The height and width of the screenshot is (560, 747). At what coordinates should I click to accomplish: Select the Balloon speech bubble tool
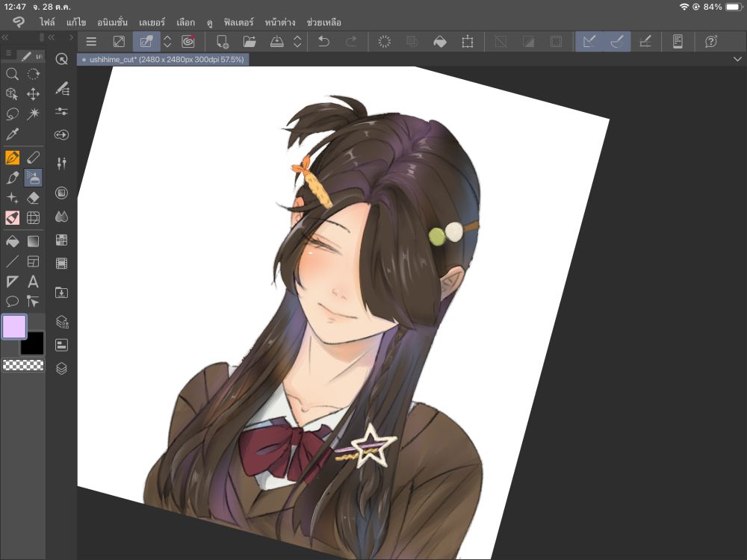[x=13, y=302]
